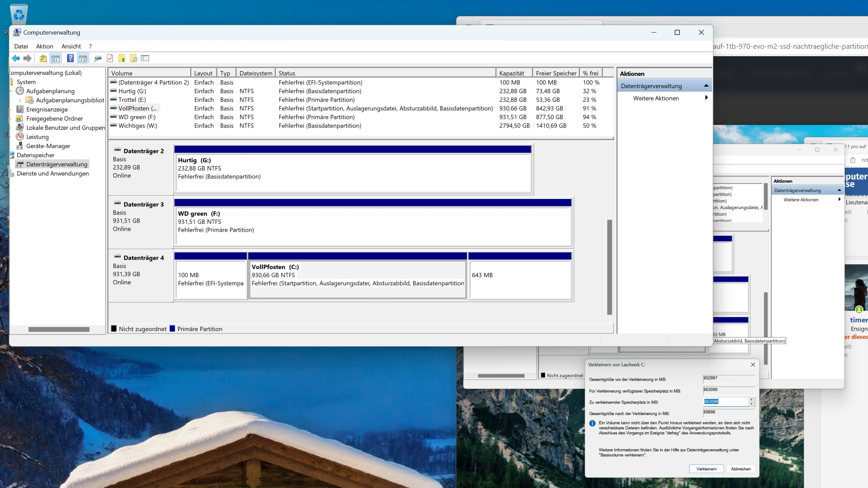This screenshot has height=488, width=868.
Task: Click the folder with green arrow icon
Action: pos(122,58)
